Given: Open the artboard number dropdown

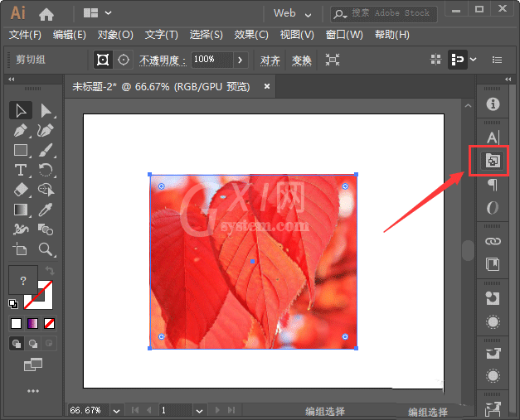Looking at the screenshot, I should point(199,411).
